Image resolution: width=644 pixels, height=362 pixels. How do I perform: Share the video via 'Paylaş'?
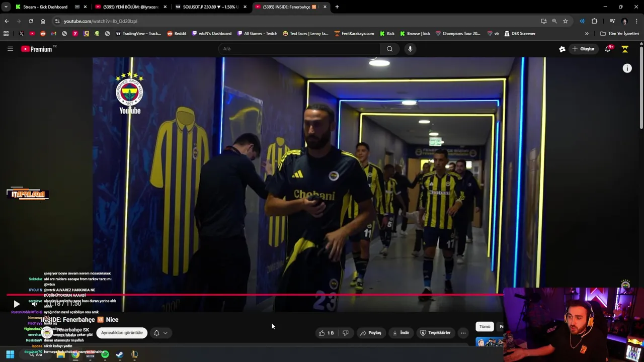tap(370, 333)
